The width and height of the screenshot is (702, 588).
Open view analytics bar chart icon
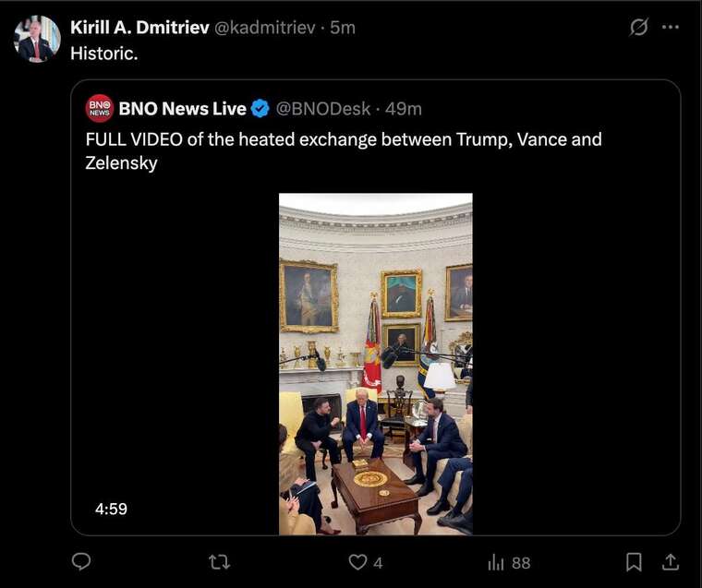click(x=496, y=562)
